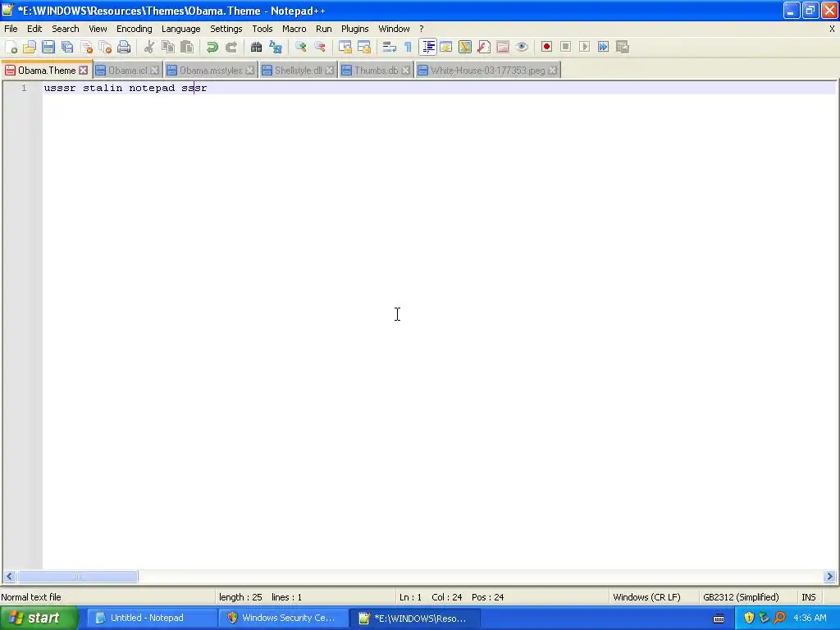Zoom out using magnifier minus icon
This screenshot has width=840, height=630.
[320, 47]
